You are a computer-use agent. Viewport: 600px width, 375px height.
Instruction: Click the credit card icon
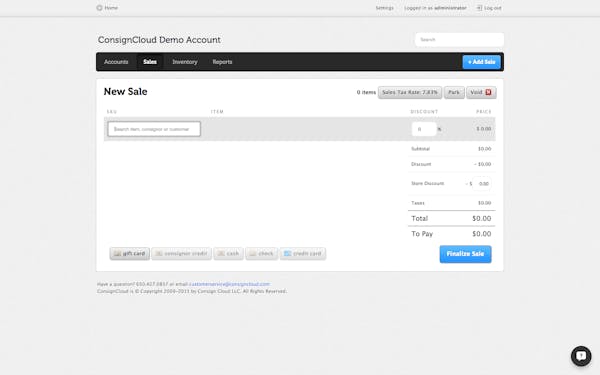pyautogui.click(x=288, y=253)
